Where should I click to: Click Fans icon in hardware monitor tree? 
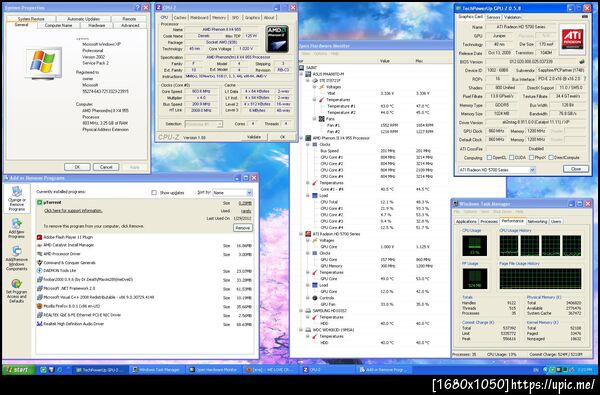(321, 119)
